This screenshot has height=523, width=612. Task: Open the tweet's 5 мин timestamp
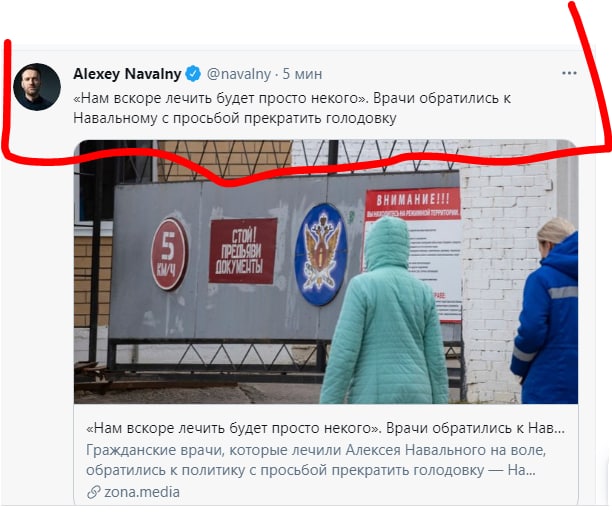[302, 74]
